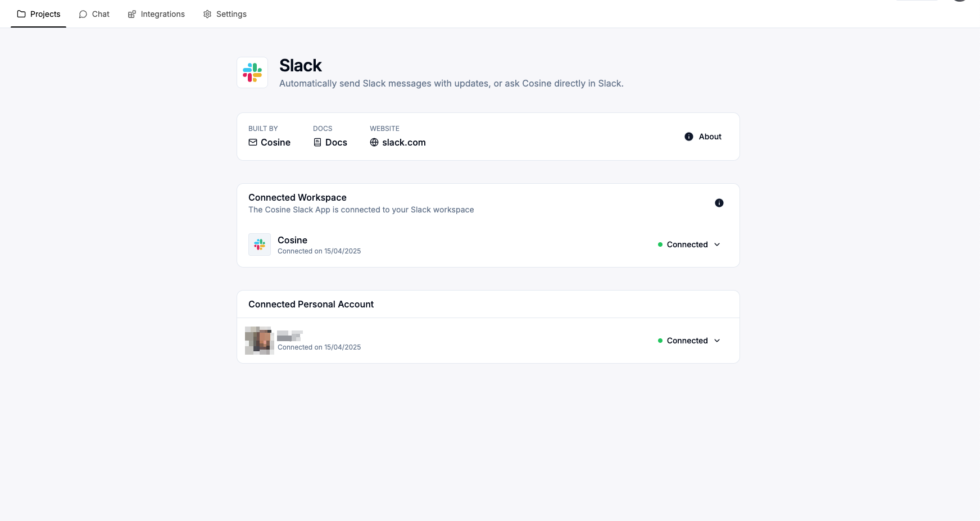Click the large Slack logo icon
980x521 pixels.
252,73
